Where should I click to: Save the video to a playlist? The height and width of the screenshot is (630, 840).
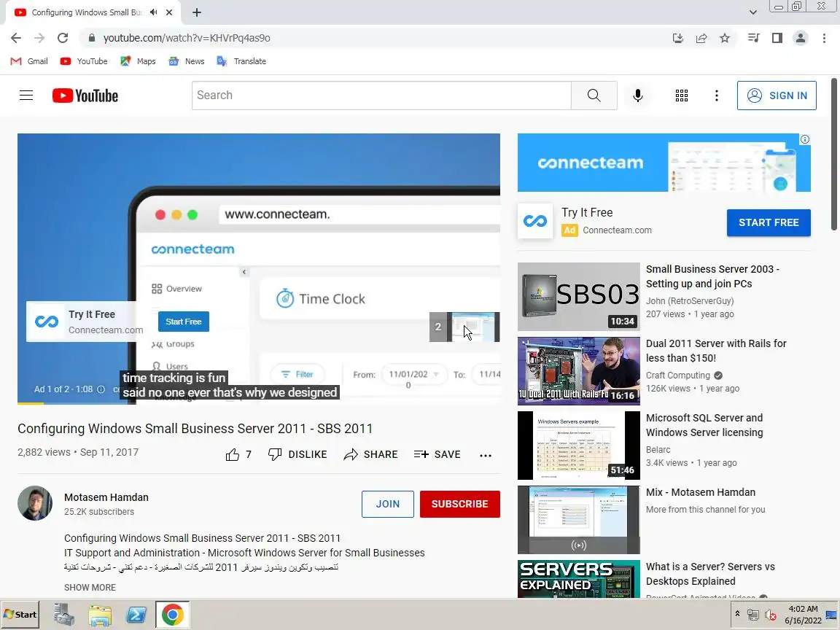click(x=437, y=455)
